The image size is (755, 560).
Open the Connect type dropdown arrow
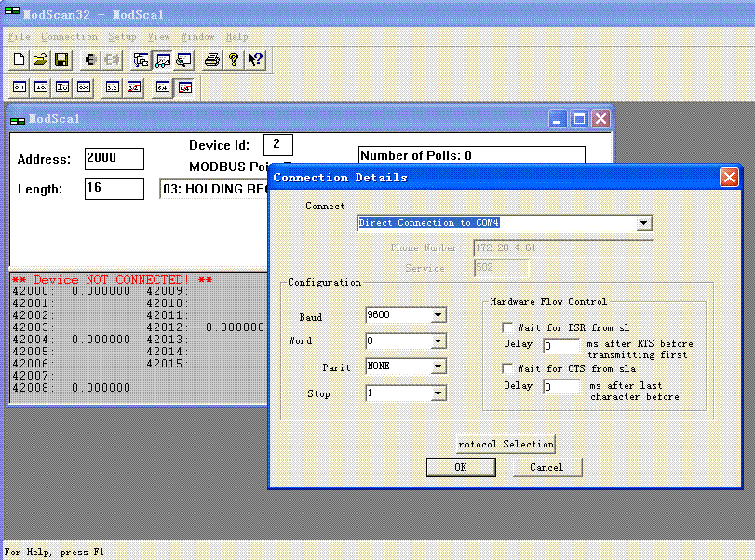click(x=643, y=223)
